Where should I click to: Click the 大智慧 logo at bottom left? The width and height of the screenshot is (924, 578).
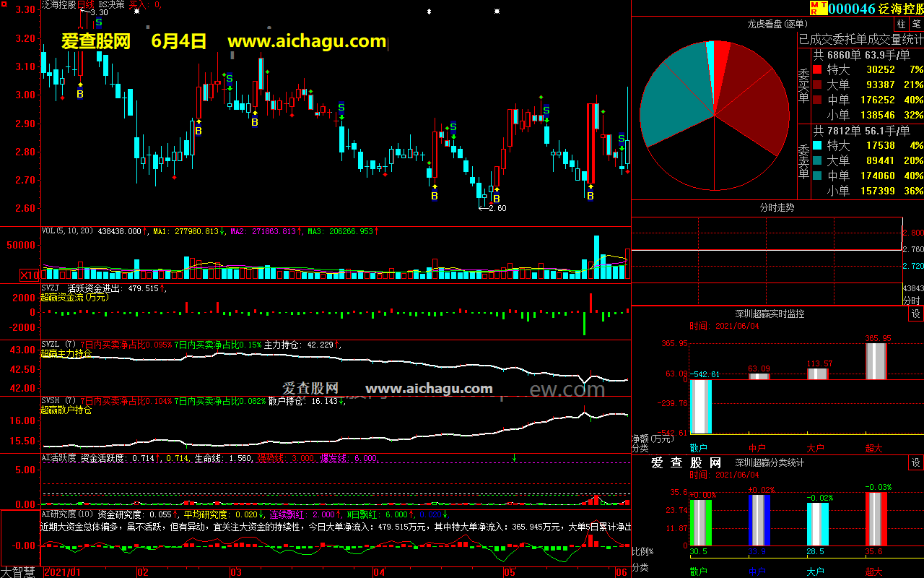pyautogui.click(x=19, y=572)
